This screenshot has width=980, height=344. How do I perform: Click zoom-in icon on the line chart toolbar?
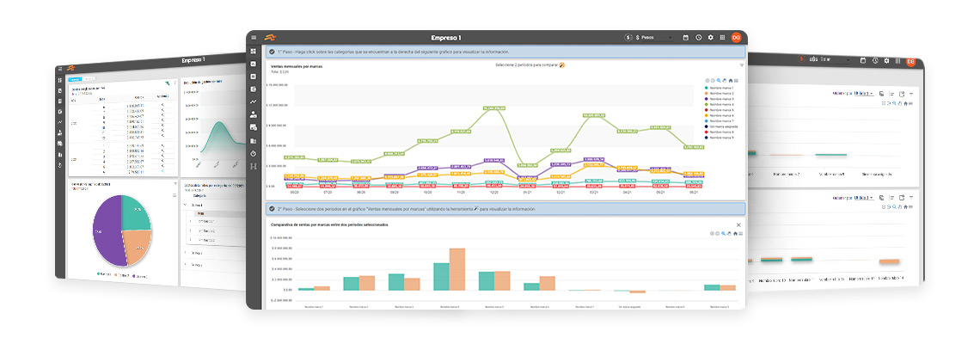(x=707, y=81)
